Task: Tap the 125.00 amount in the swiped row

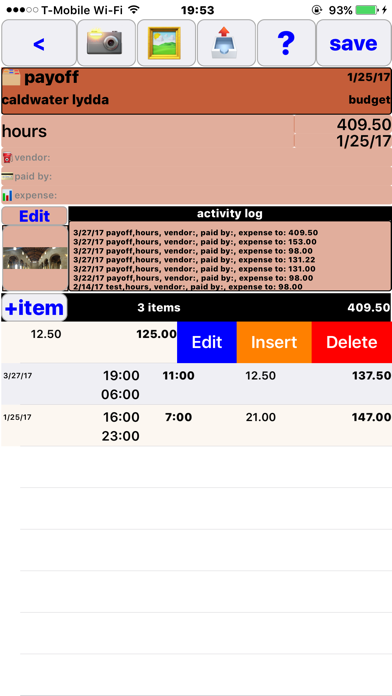Action: [x=156, y=334]
